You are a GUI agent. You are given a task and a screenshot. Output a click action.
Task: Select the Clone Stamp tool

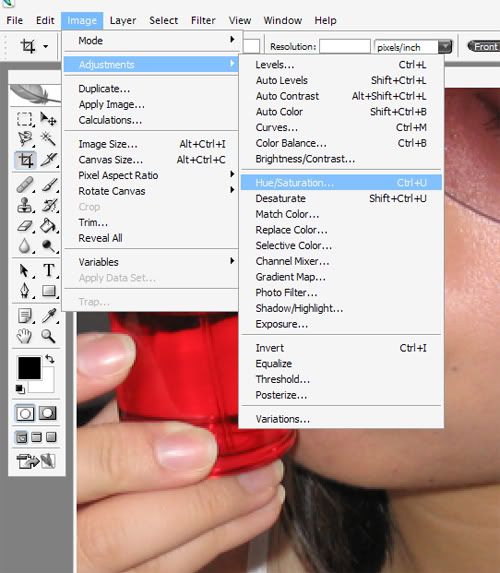pyautogui.click(x=24, y=205)
